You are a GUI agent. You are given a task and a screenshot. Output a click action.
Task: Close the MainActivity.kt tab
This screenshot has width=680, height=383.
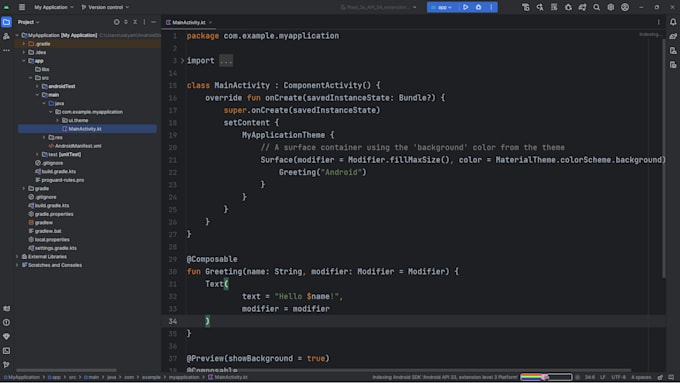[210, 22]
